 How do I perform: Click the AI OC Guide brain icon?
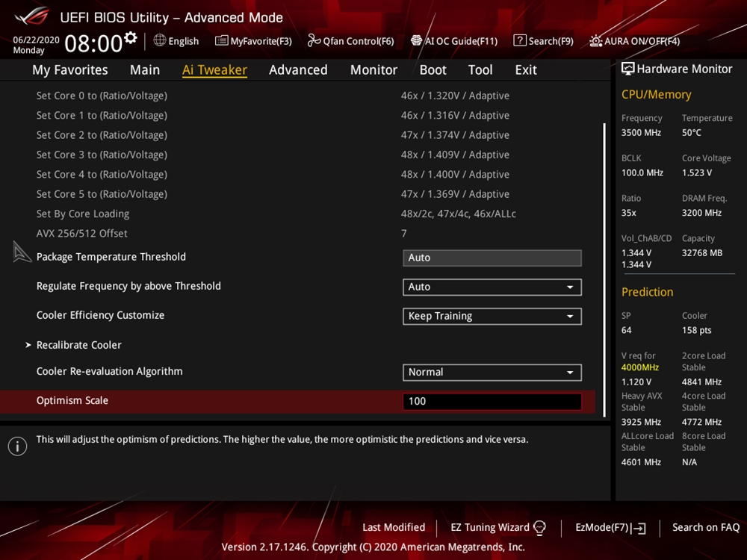[416, 41]
